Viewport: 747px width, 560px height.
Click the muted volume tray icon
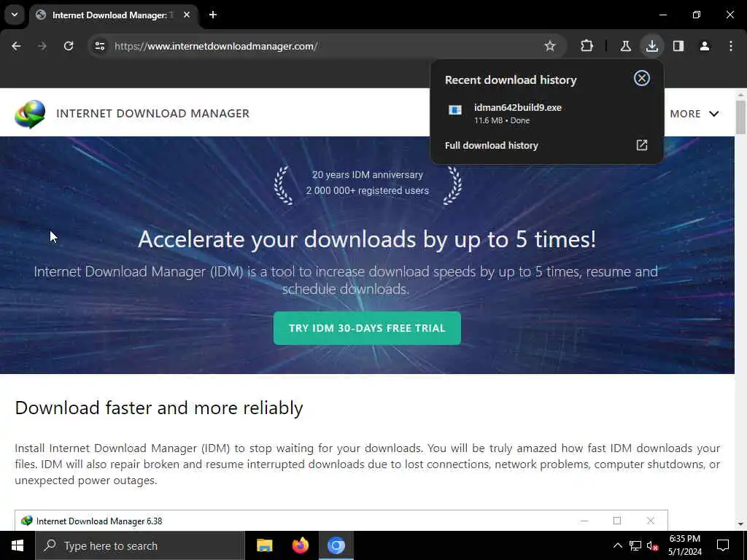[652, 545]
